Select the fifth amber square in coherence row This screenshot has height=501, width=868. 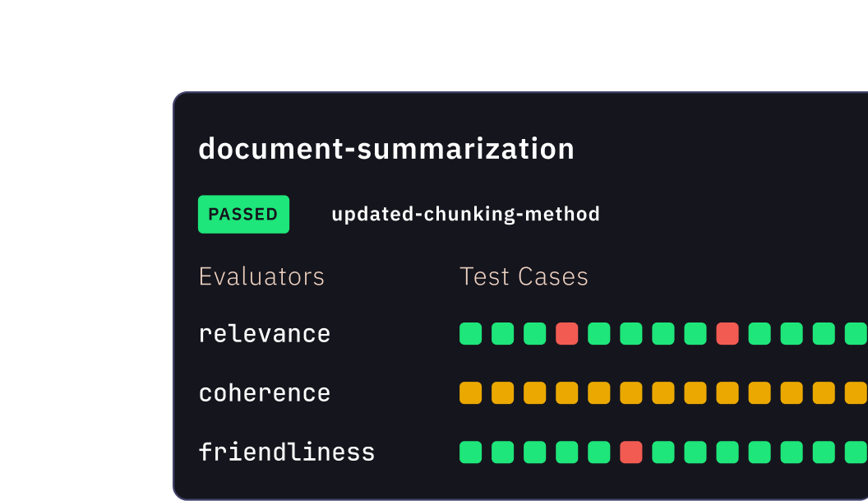598,392
